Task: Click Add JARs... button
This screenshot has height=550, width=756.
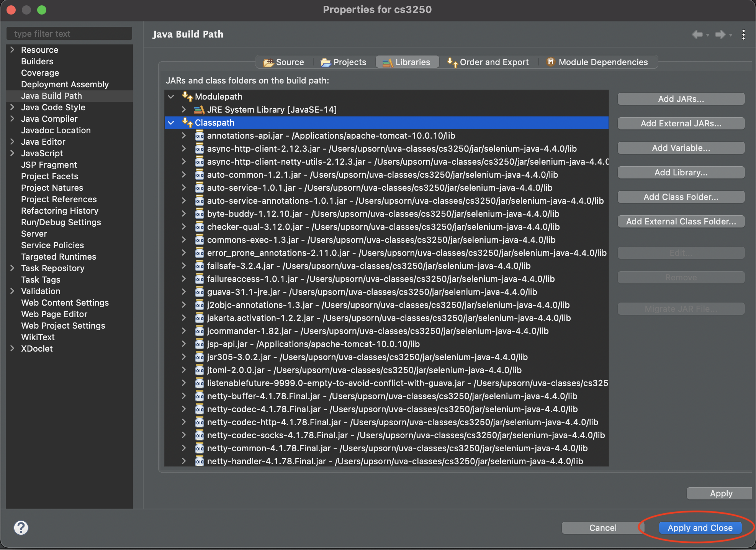Action: [x=681, y=99]
